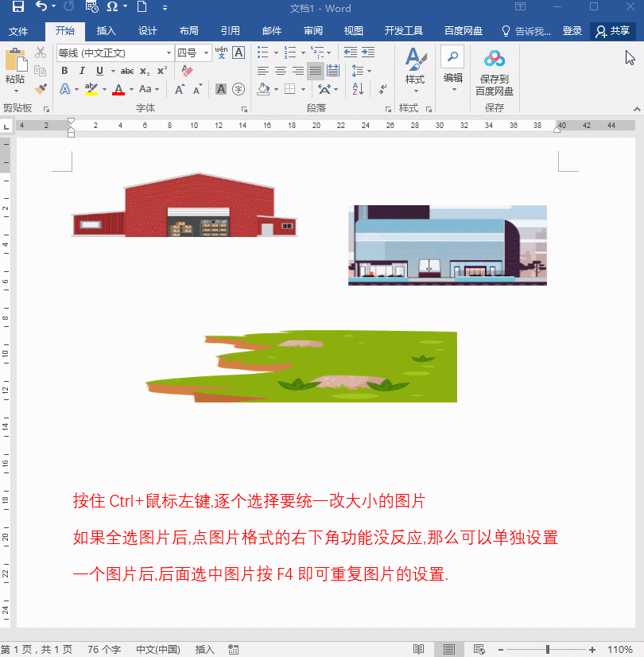The height and width of the screenshot is (657, 644).
Task: Open the Numbering list dropdown arrow
Action: point(303,52)
